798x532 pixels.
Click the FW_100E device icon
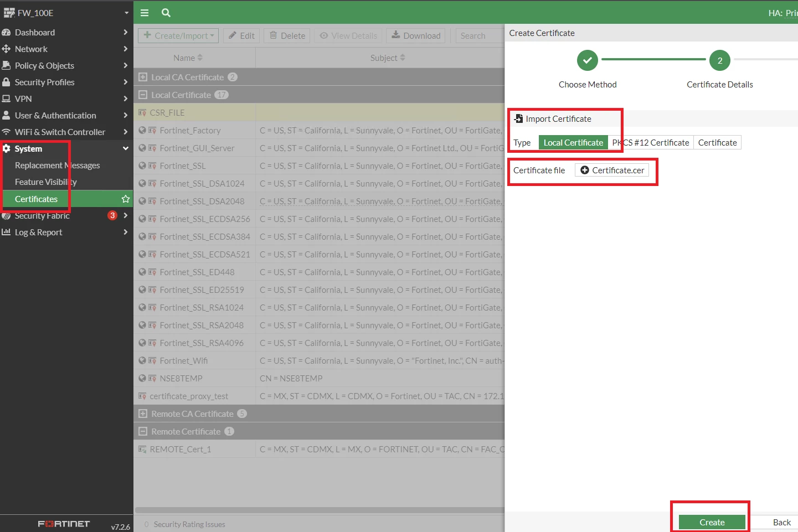tap(9, 13)
